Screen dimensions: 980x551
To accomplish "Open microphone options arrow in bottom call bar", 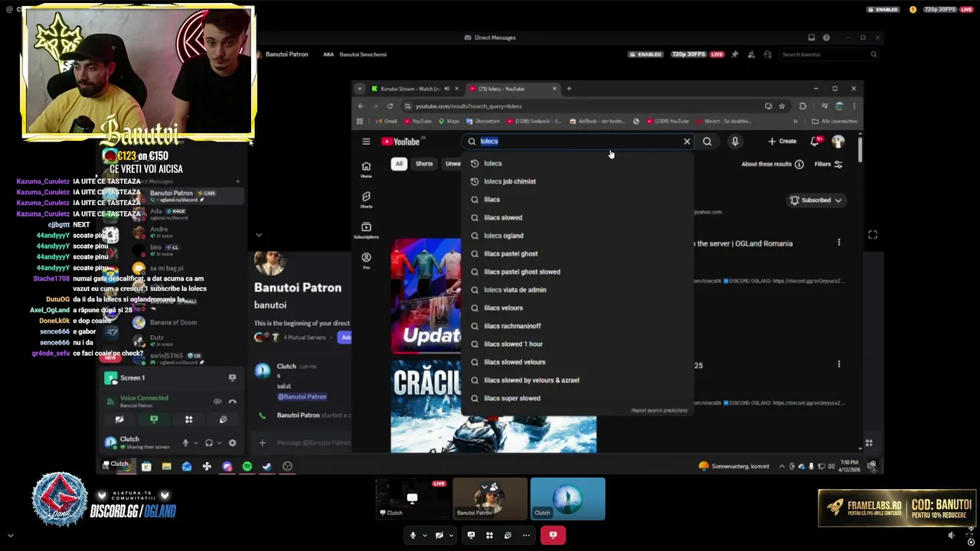I will tap(424, 536).
